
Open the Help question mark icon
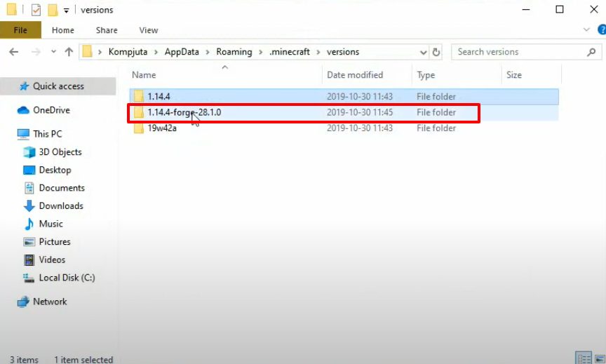pyautogui.click(x=602, y=29)
